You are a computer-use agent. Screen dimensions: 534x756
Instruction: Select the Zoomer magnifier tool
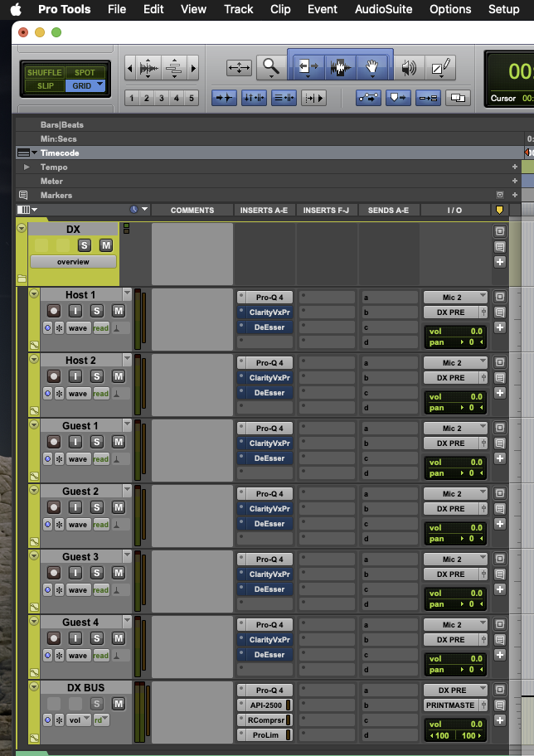coord(270,67)
